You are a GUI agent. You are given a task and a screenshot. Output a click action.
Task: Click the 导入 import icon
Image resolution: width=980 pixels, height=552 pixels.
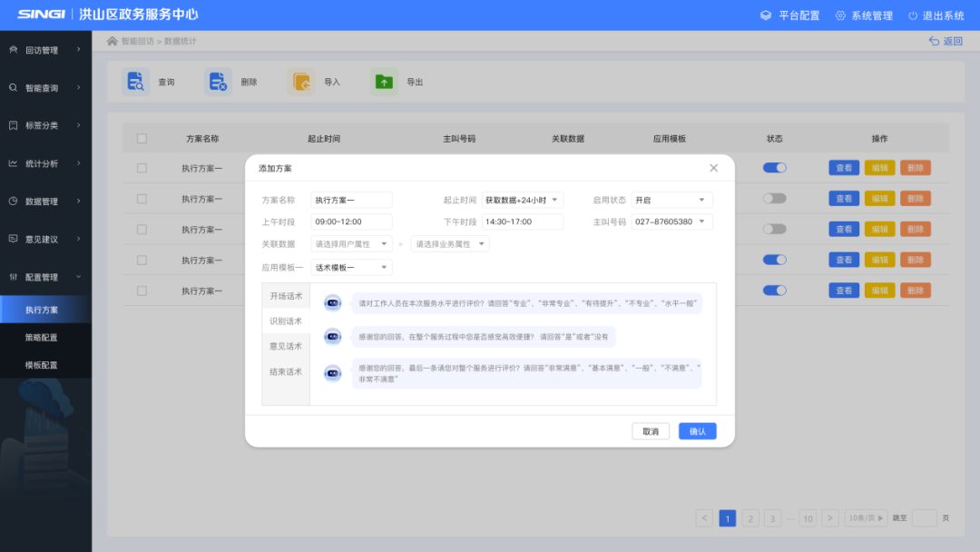(301, 82)
